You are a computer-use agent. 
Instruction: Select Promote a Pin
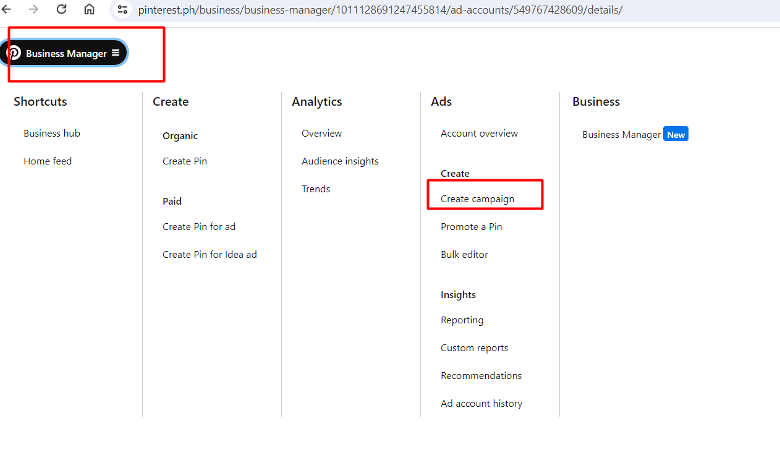click(472, 227)
